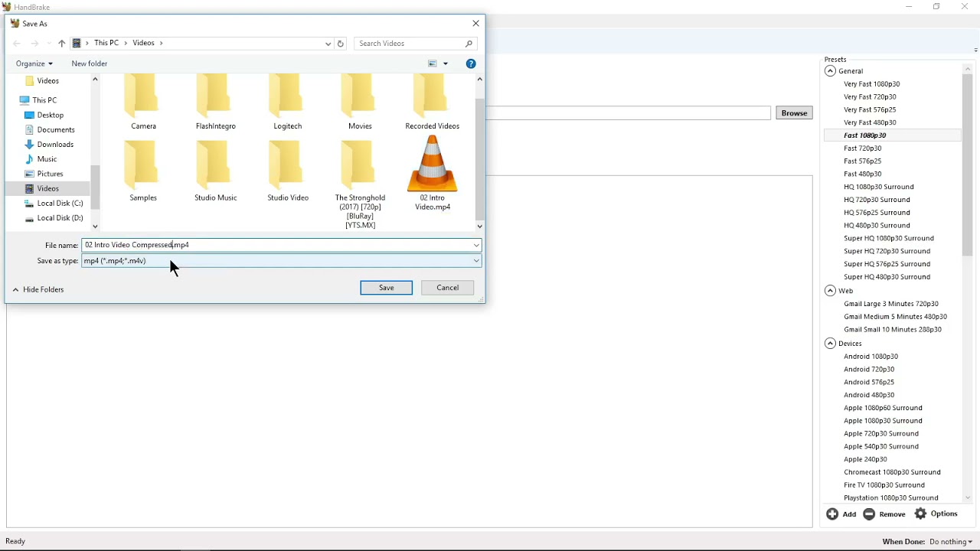
Task: Select the Fire TV 1080p30 Surround preset
Action: pyautogui.click(x=884, y=485)
